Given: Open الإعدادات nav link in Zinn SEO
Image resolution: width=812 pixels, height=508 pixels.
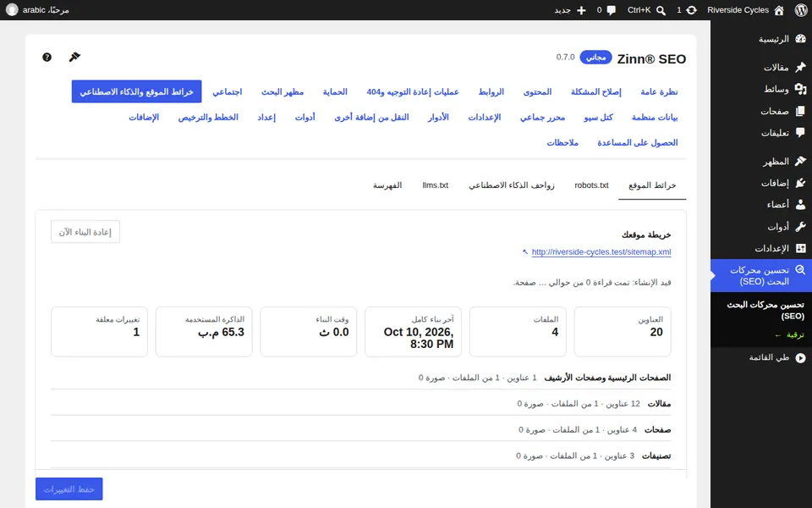Looking at the screenshot, I should tap(485, 117).
